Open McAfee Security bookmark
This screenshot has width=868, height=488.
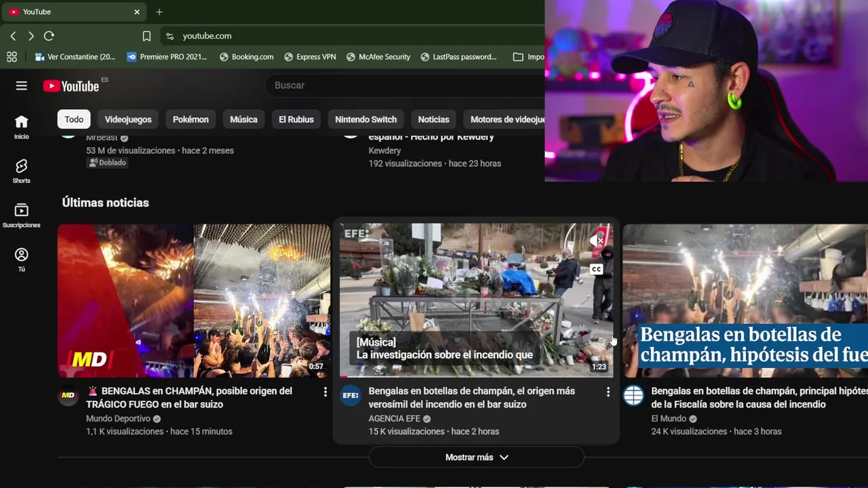(x=378, y=57)
